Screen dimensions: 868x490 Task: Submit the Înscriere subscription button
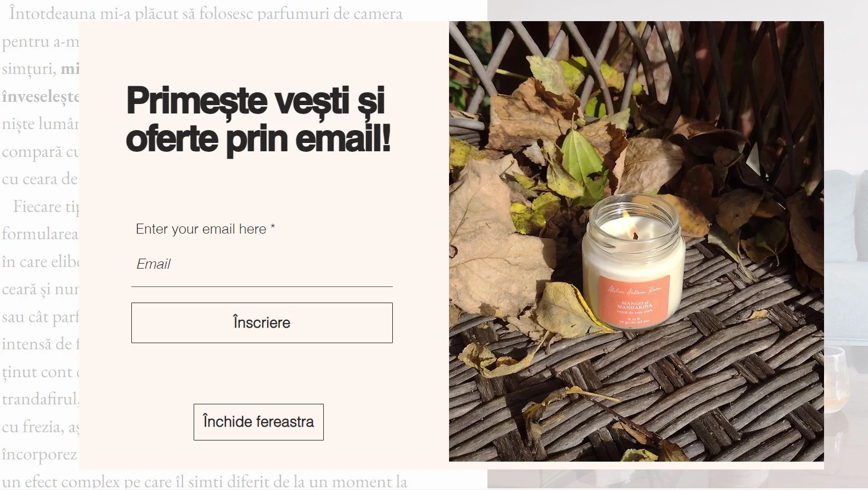[262, 323]
